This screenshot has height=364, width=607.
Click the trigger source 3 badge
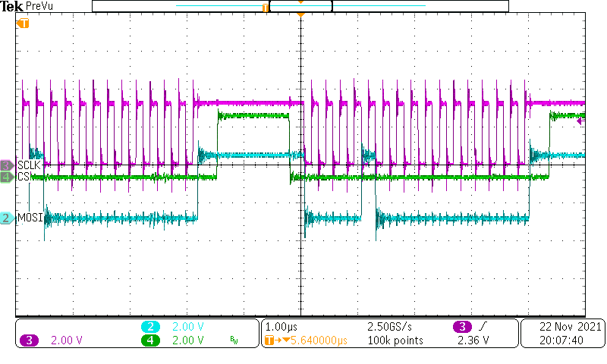(462, 327)
